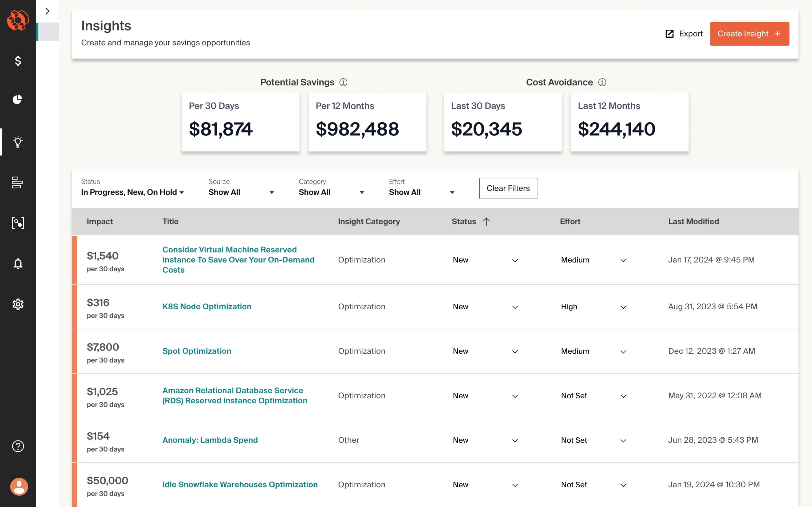This screenshot has width=812, height=507.
Task: Open the bell notifications sidebar icon
Action: click(18, 264)
